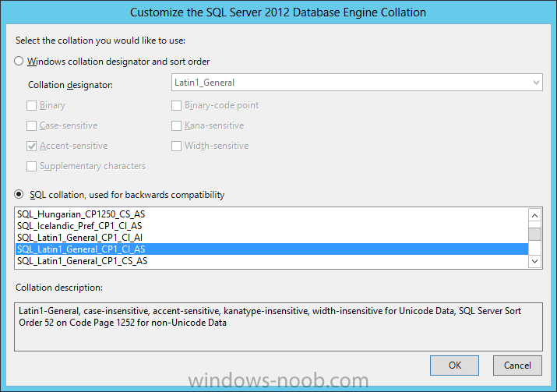The width and height of the screenshot is (557, 392).
Task: Select SQL collation backwards compatibility radio
Action: tap(19, 194)
